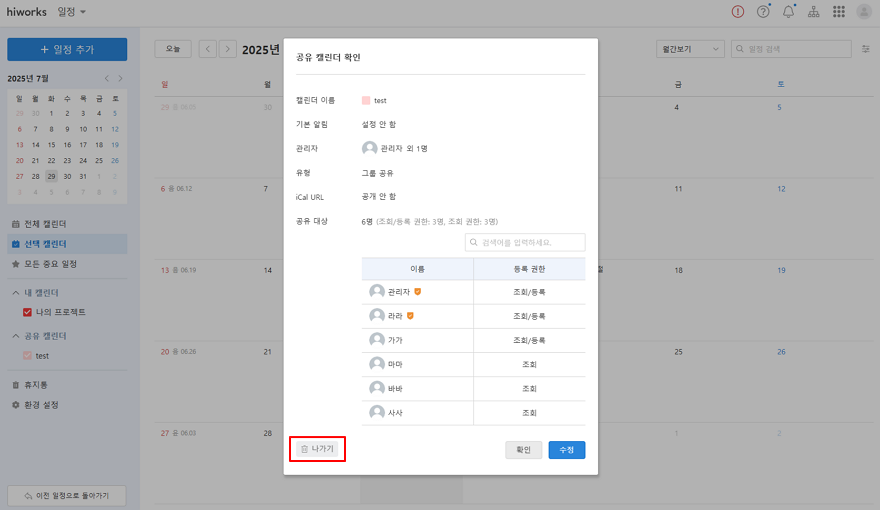Click the pink test calendar color swatch
The width and height of the screenshot is (880, 510).
pyautogui.click(x=366, y=101)
